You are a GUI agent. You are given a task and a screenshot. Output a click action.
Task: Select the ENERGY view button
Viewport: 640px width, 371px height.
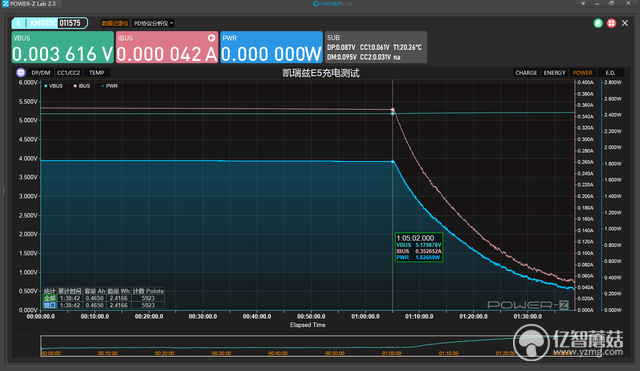tap(554, 73)
